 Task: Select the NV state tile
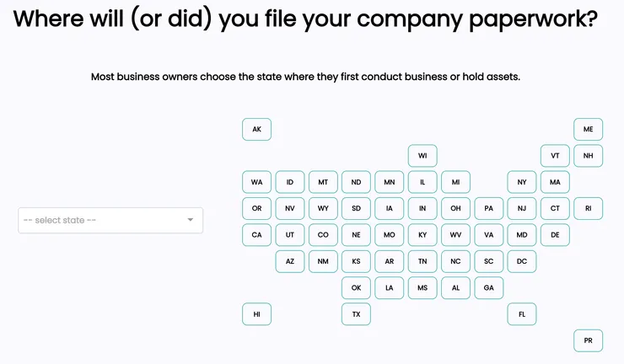pyautogui.click(x=289, y=208)
